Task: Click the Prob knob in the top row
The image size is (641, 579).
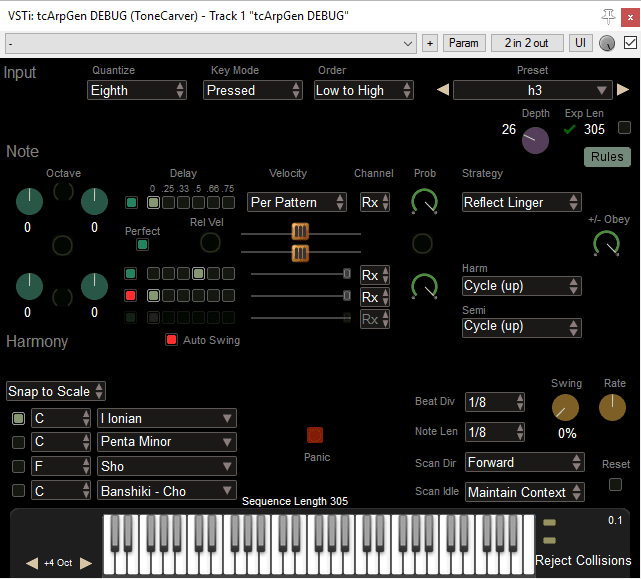Action: click(x=424, y=202)
